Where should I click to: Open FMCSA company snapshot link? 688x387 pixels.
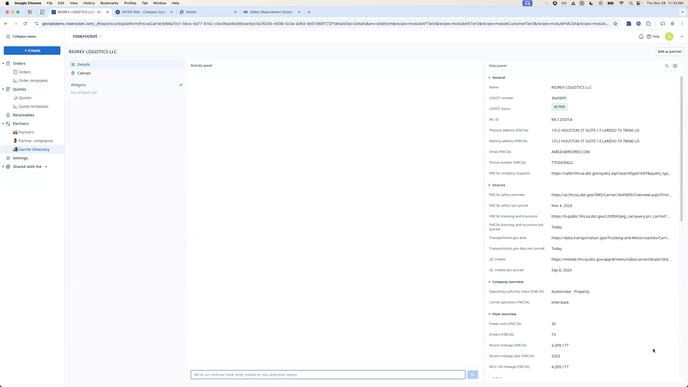click(x=611, y=173)
